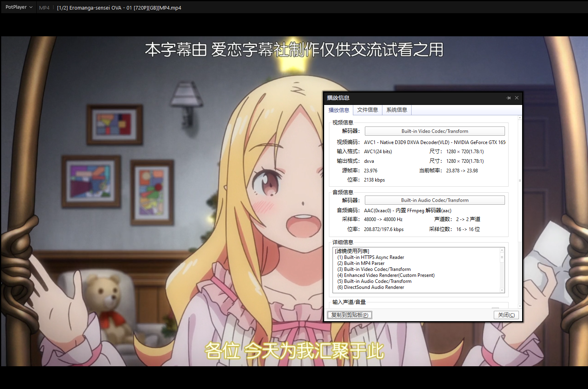This screenshot has width=588, height=389.
Task: Close the 播放信息 dialog via X icon
Action: click(x=517, y=98)
